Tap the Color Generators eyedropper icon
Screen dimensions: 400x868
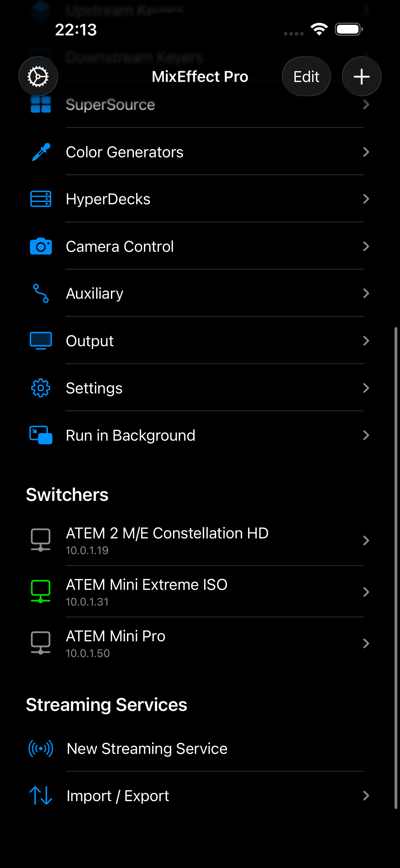coord(41,152)
